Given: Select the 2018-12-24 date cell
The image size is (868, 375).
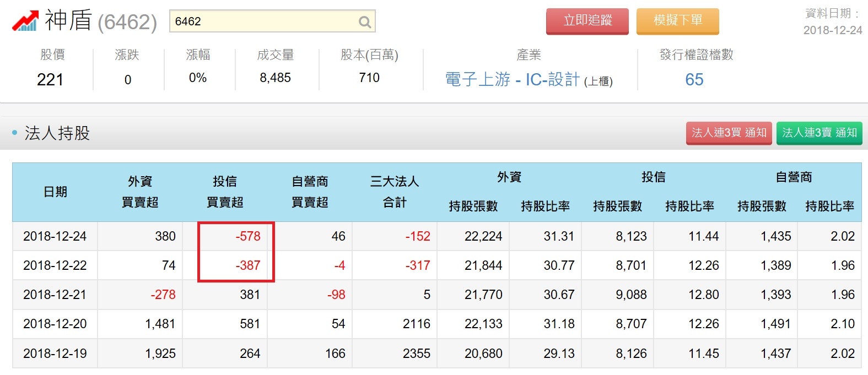Looking at the screenshot, I should click(x=55, y=236).
